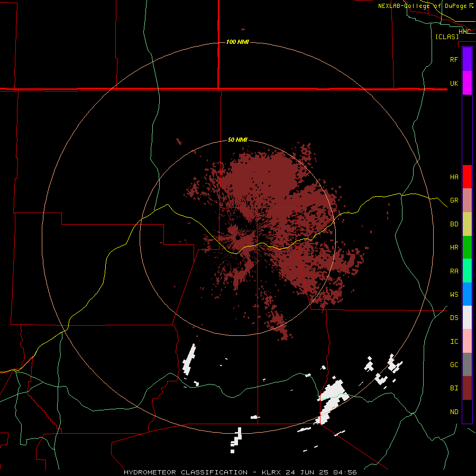Click the "UK" legend label

point(454,84)
